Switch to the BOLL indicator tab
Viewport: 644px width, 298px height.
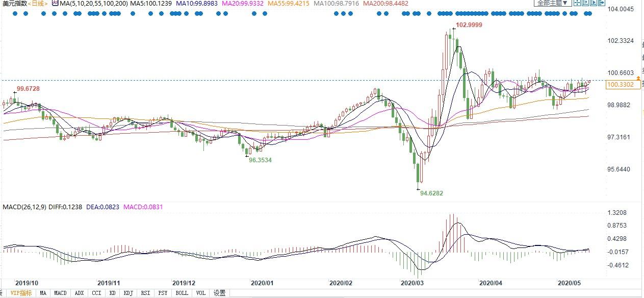point(182,293)
